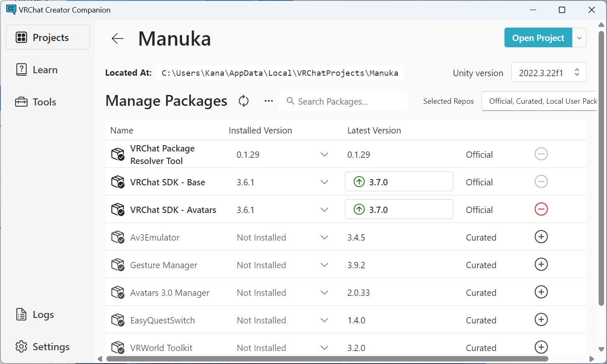The height and width of the screenshot is (364, 607).
Task: Click the scroll down arrow
Action: click(x=601, y=349)
